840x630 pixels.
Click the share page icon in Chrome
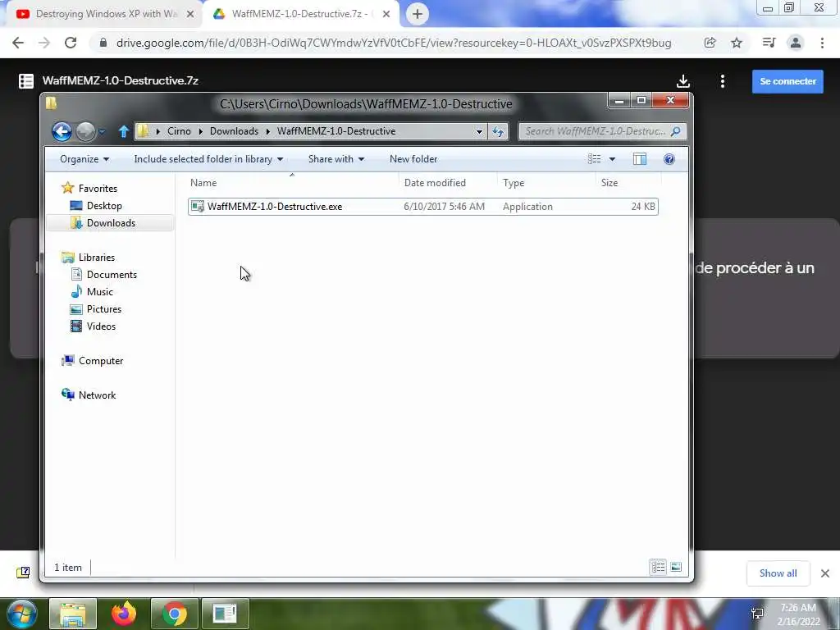710,43
